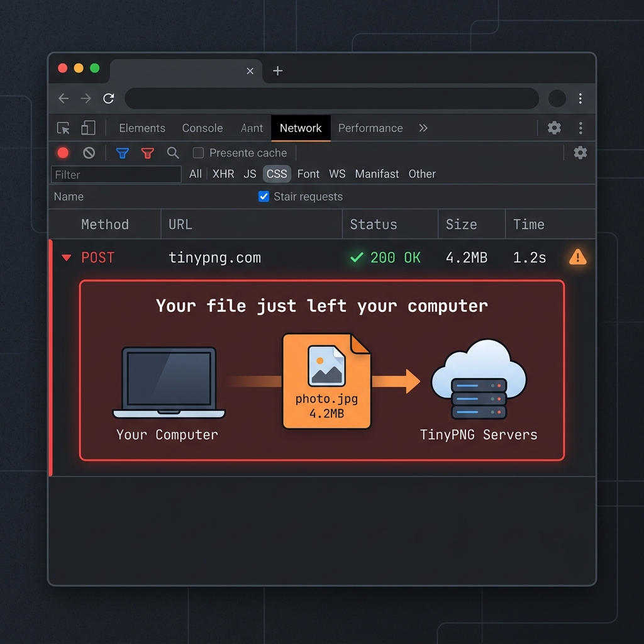Uncheck the Stair requests checkbox
The width and height of the screenshot is (644, 644).
click(x=264, y=196)
